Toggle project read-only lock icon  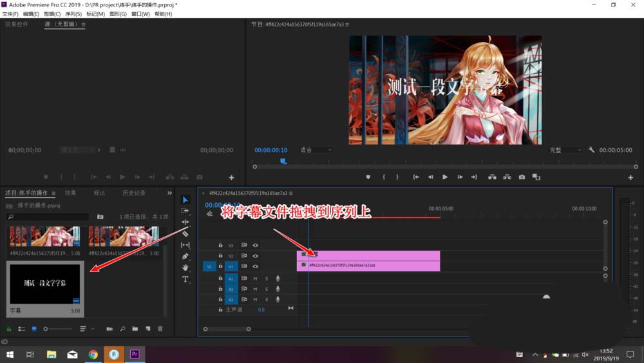pyautogui.click(x=9, y=329)
